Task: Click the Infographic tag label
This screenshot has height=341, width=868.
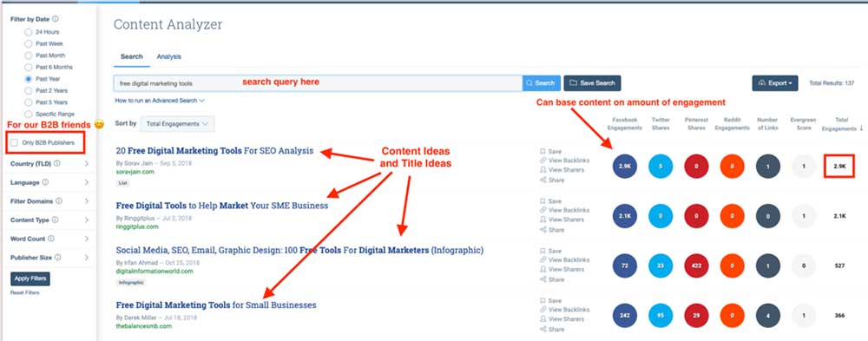Action: click(131, 282)
